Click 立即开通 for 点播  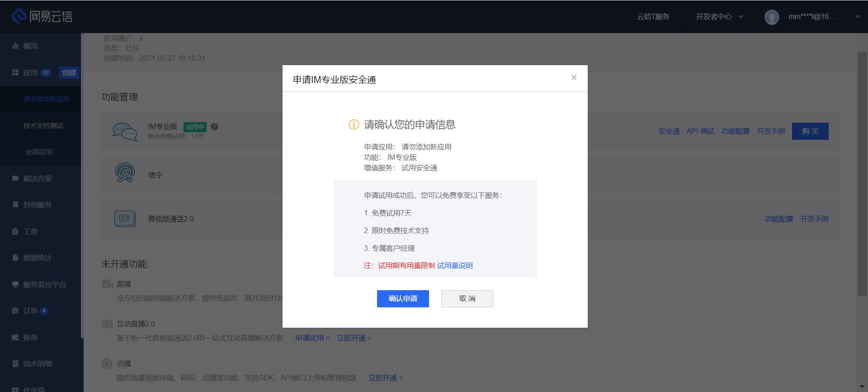pyautogui.click(x=385, y=378)
